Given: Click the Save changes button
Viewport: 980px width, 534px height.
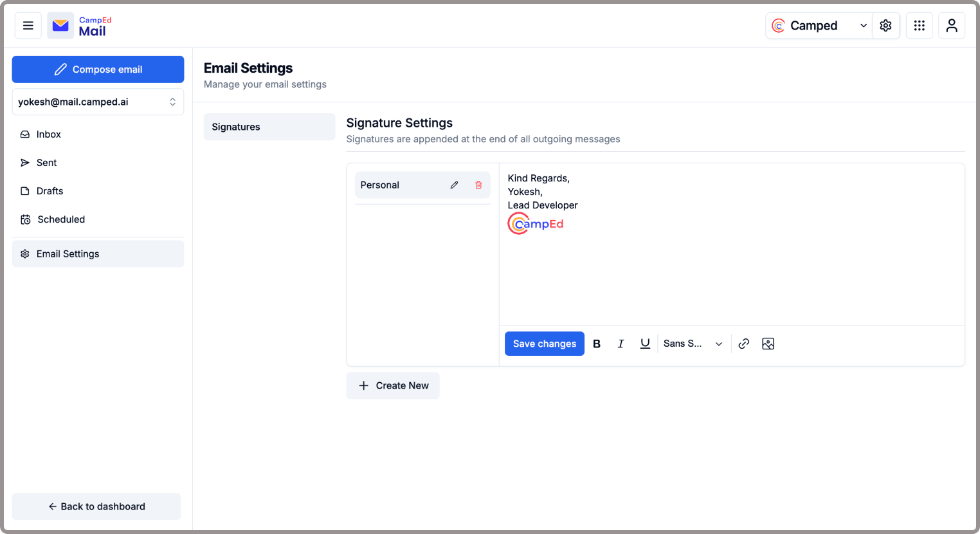Looking at the screenshot, I should point(545,344).
